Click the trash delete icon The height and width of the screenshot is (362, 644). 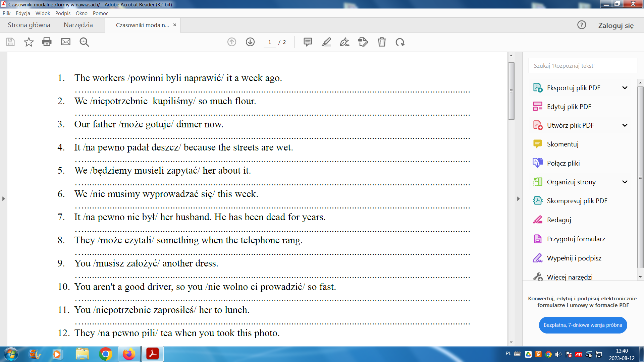point(382,42)
